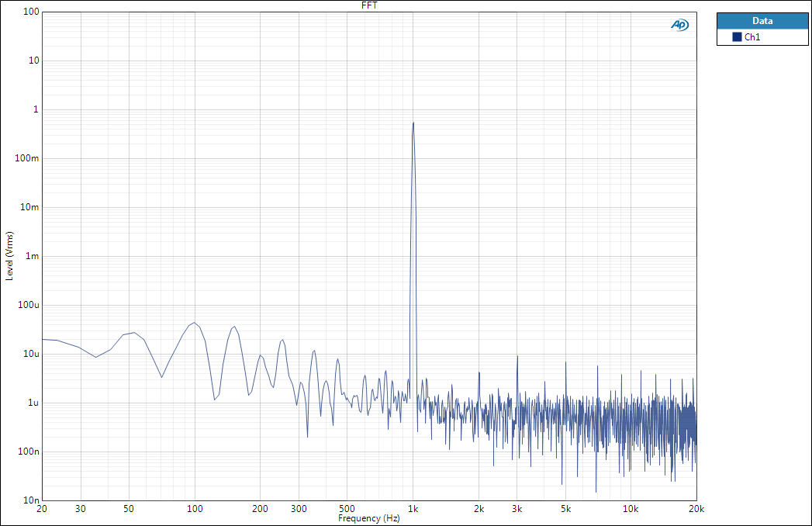Click the 1k tick label on frequency axis
The width and height of the screenshot is (812, 526).
click(413, 509)
